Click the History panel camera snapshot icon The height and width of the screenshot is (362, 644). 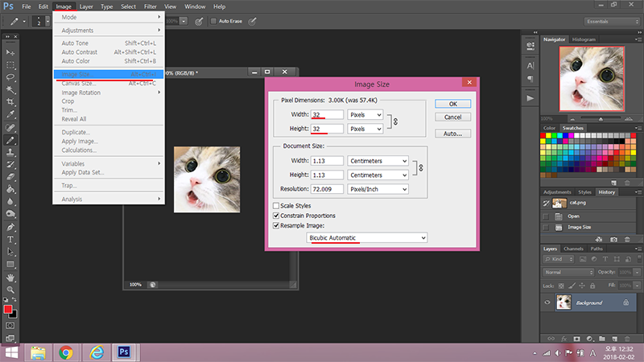613,239
